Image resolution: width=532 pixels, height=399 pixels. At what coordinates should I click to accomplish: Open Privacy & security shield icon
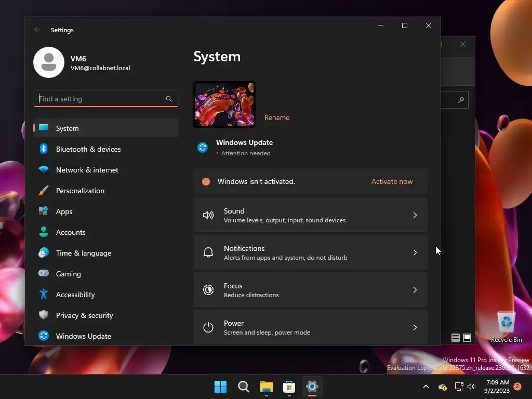tap(44, 315)
